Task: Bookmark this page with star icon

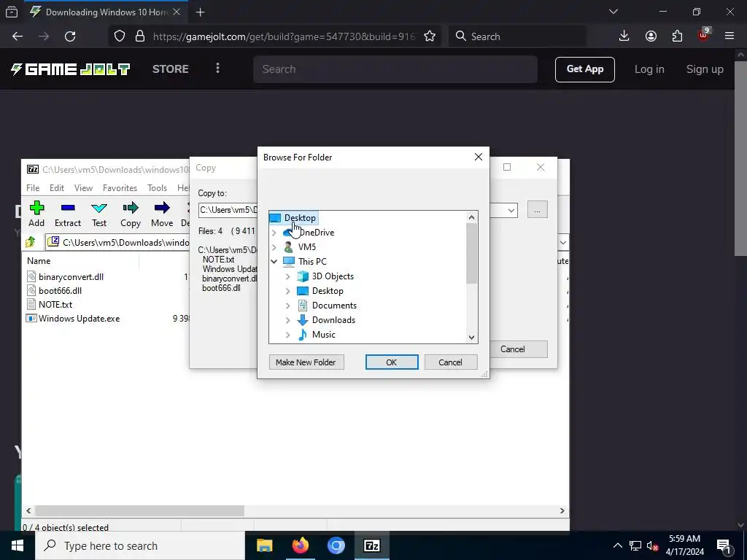Action: click(429, 36)
